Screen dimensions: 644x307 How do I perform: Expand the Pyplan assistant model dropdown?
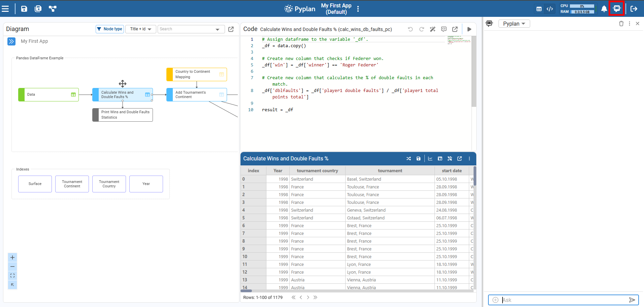pyautogui.click(x=514, y=24)
